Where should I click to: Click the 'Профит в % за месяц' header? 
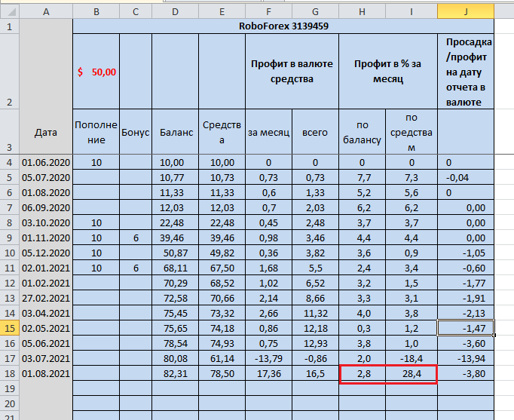(388, 72)
